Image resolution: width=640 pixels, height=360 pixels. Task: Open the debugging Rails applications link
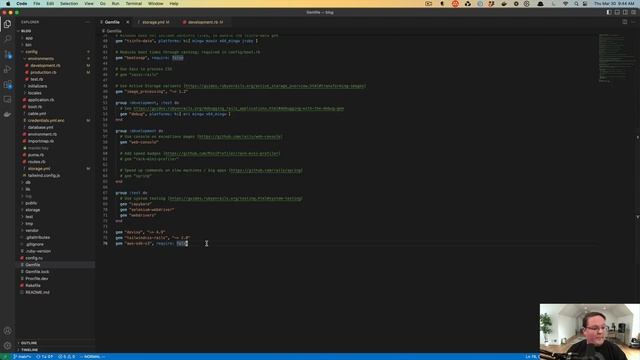[238, 109]
